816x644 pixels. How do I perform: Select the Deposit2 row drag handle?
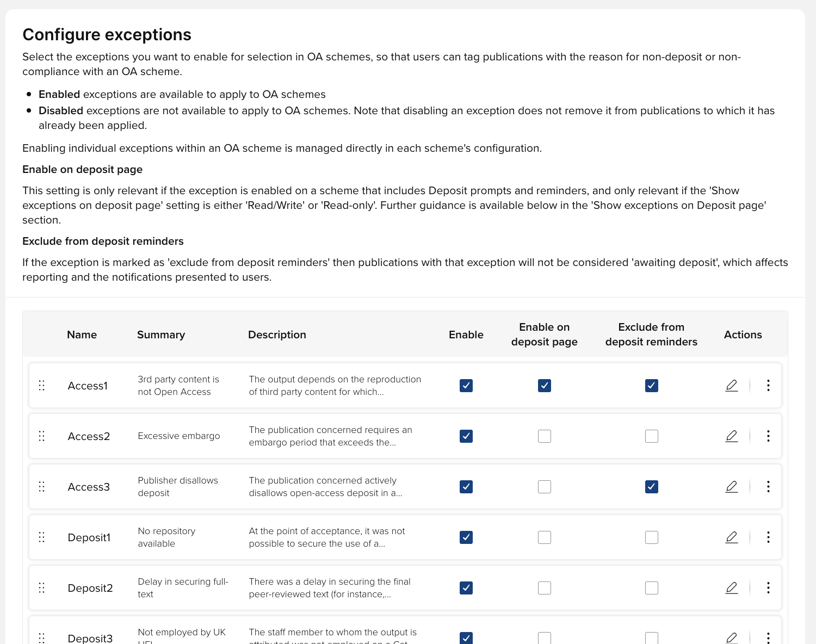42,588
